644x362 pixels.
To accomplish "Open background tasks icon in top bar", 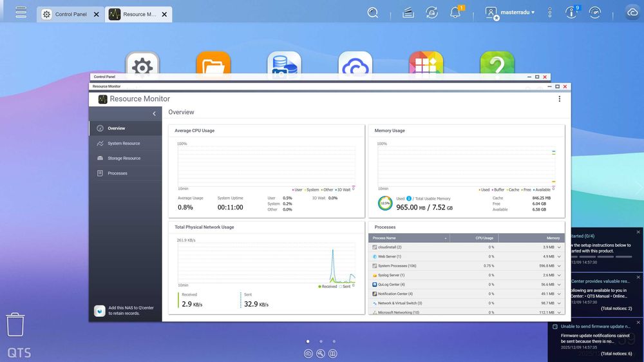I will (408, 13).
